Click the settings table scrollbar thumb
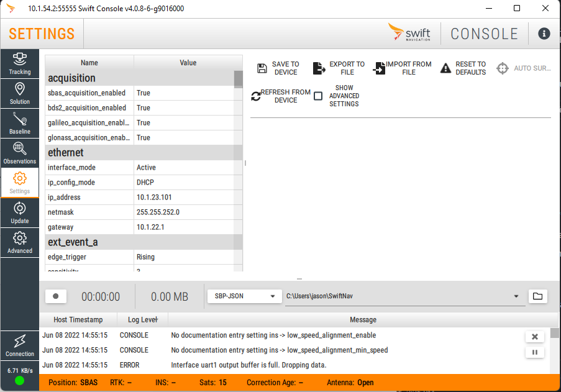This screenshot has height=392, width=561. (x=239, y=80)
